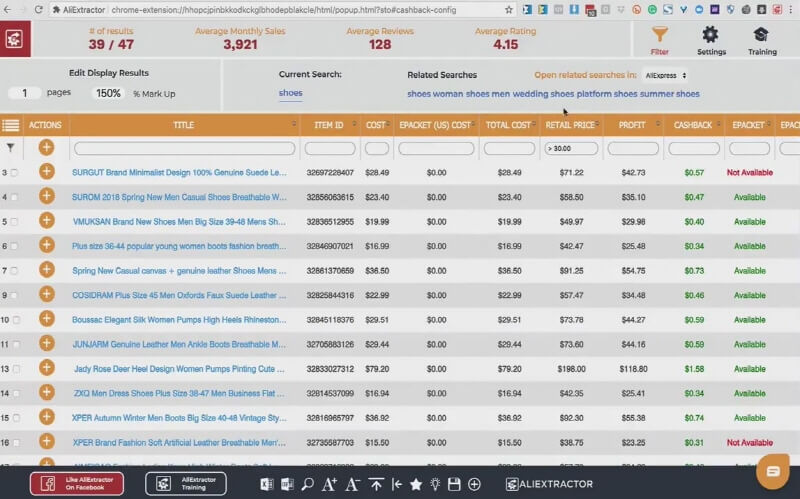Check the box for row 13
The height and width of the screenshot is (499, 800).
click(x=16, y=368)
